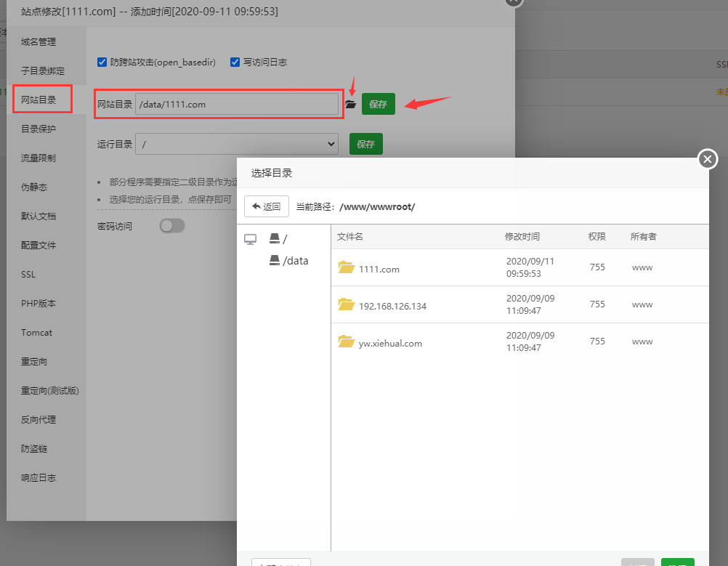728x566 pixels.
Task: Open Tomcat tab
Action: 36,333
